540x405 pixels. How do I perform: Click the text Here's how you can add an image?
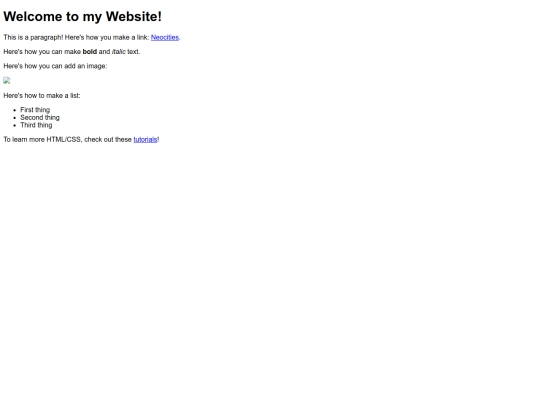pos(55,66)
